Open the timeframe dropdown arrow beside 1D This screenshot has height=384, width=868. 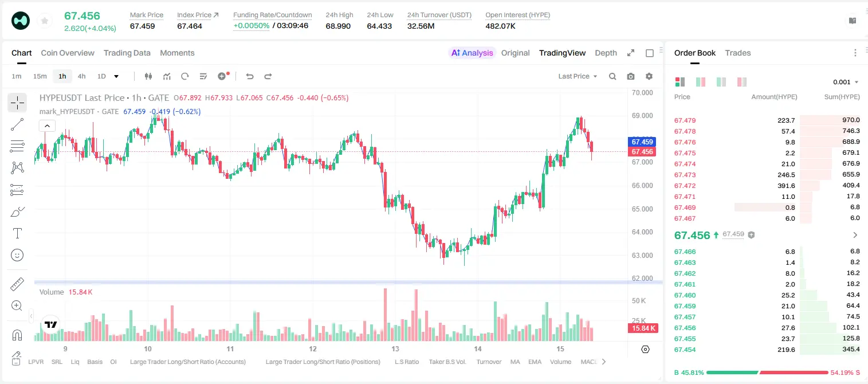click(x=116, y=76)
